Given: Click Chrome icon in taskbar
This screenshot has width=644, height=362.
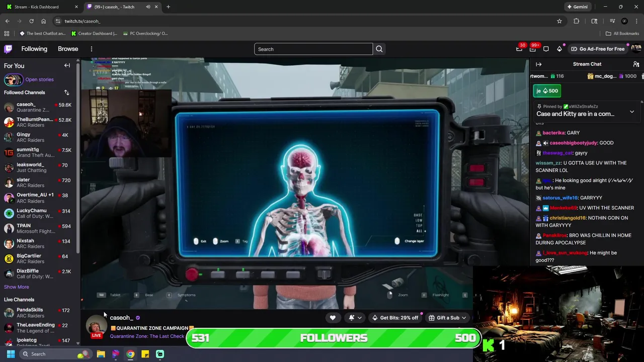Looking at the screenshot, I should [x=130, y=354].
